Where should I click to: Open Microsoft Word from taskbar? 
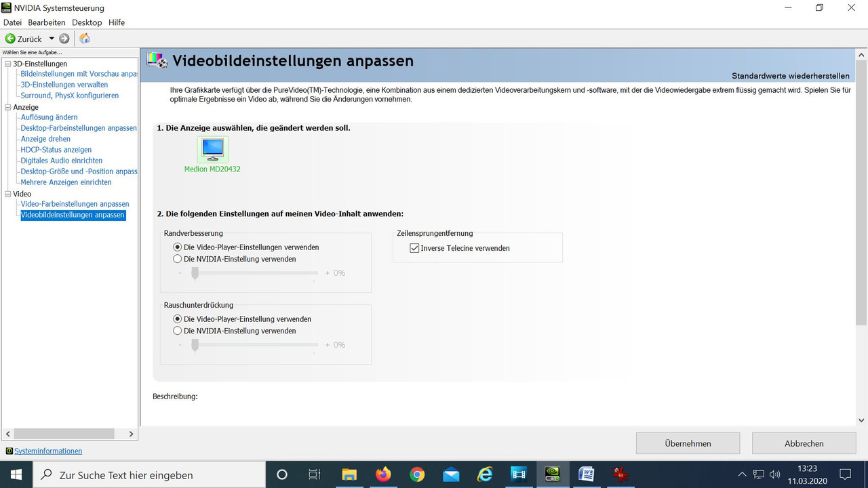(x=587, y=474)
